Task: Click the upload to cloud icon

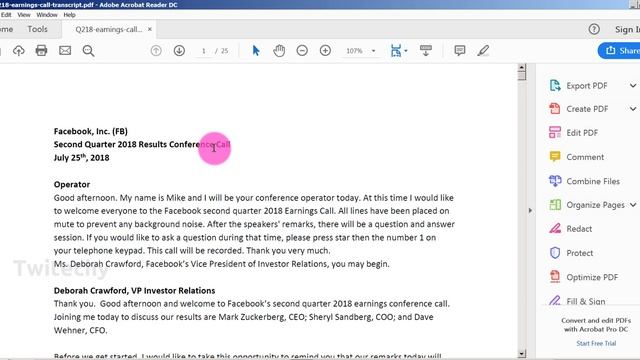Action: (18, 51)
